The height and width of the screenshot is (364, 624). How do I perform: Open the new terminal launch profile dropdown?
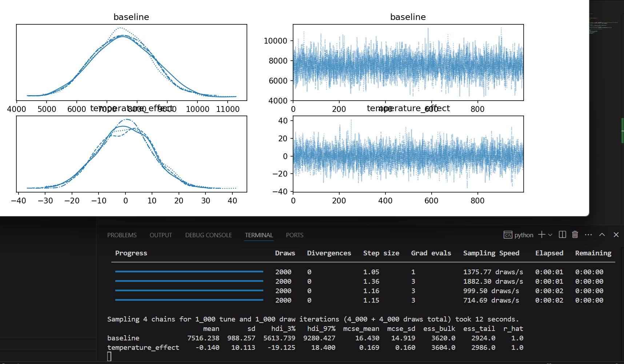[550, 235]
